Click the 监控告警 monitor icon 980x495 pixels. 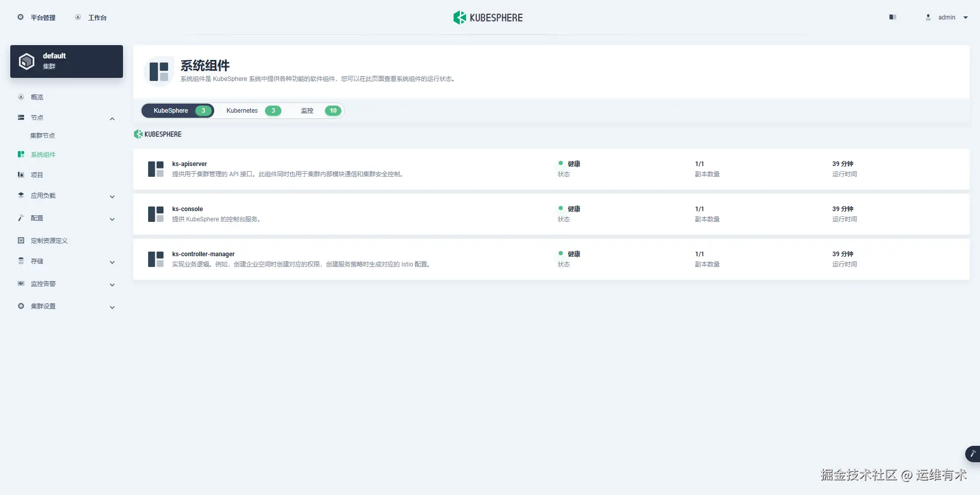[x=21, y=283]
